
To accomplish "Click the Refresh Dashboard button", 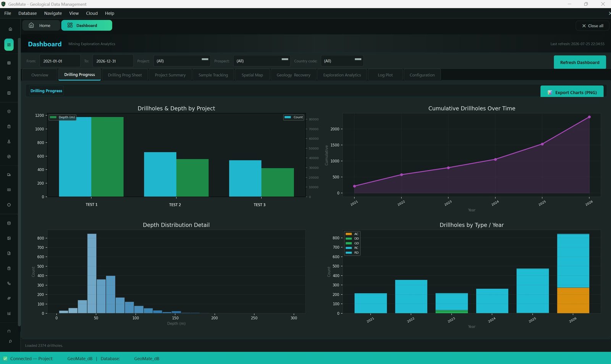I will (580, 62).
